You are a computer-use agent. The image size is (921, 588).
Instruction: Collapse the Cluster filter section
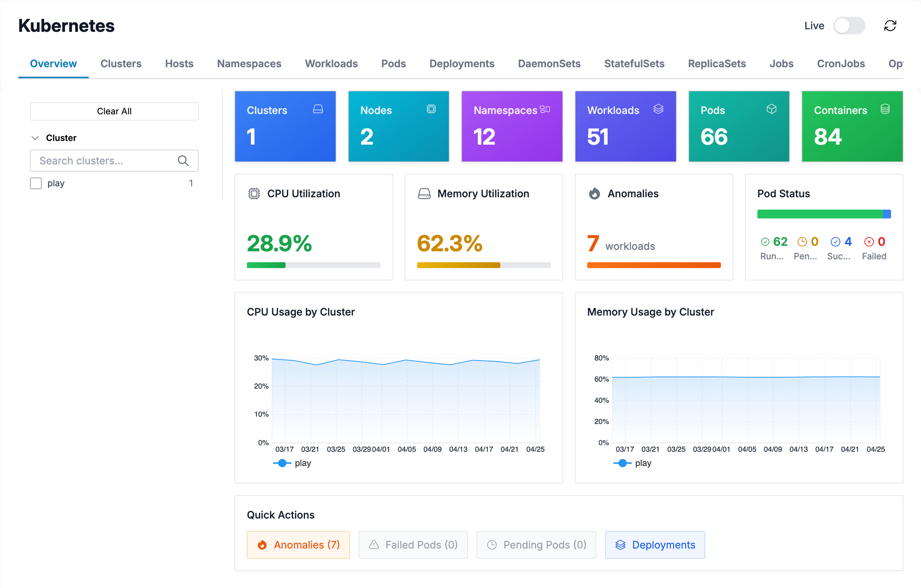coord(35,138)
